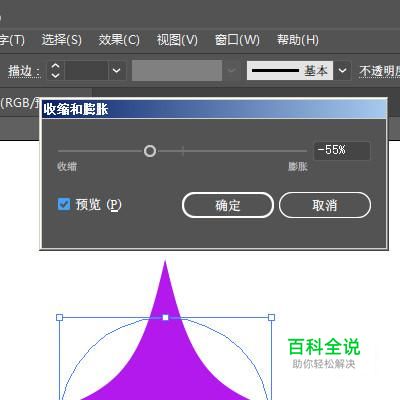Click the -55% percentage input field

(342, 151)
